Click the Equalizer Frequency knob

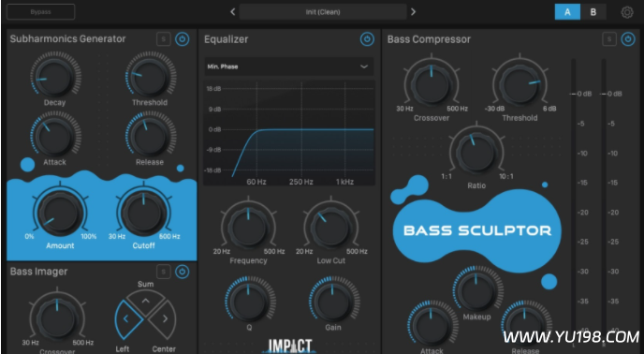[248, 228]
